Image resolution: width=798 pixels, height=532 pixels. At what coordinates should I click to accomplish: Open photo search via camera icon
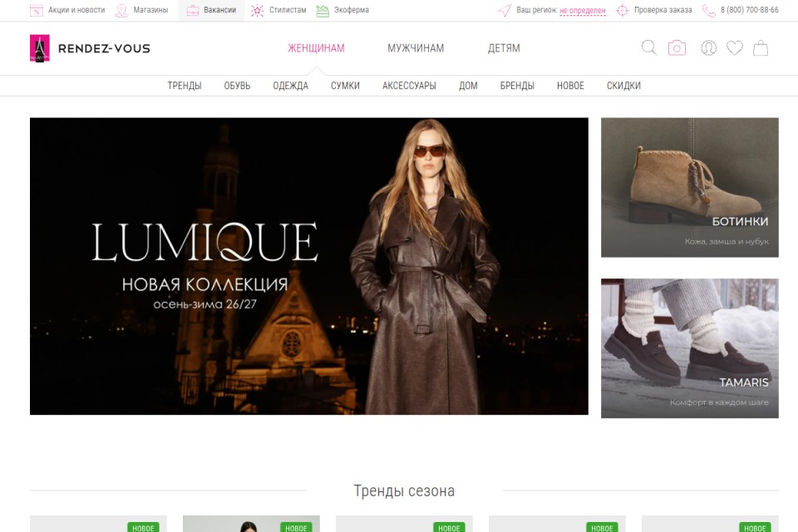[x=677, y=48]
